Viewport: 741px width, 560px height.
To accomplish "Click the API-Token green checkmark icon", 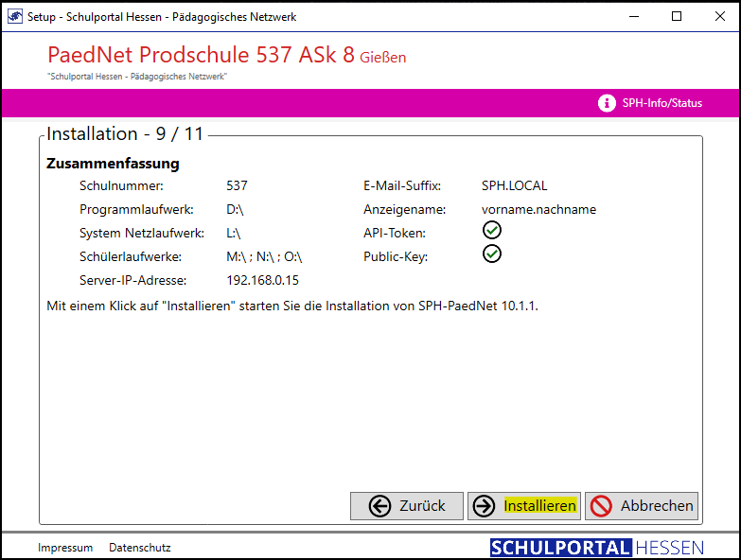I will coord(491,231).
